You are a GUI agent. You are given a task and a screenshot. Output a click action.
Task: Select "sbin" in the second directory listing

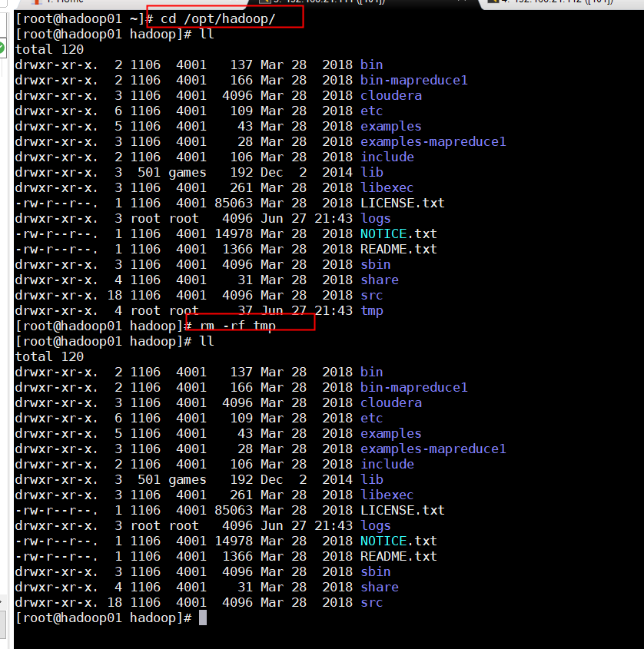375,571
